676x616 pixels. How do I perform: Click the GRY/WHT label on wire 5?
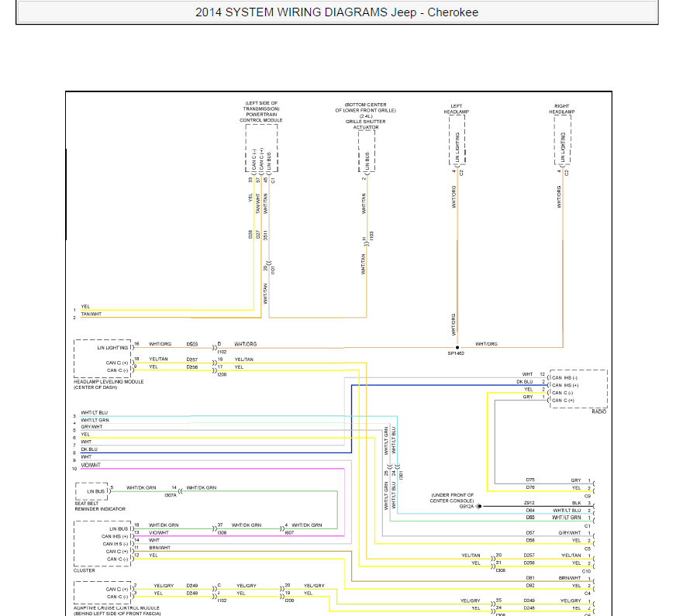click(91, 427)
